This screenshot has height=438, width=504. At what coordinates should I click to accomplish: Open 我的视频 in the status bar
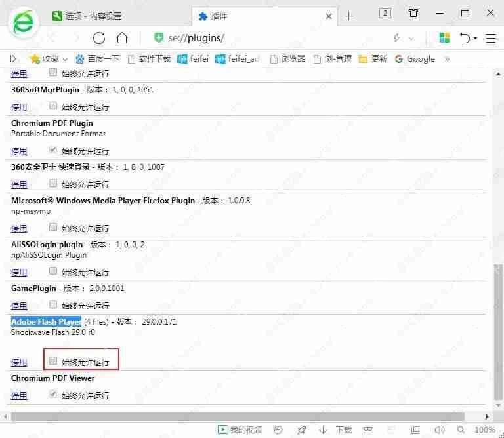point(240,429)
